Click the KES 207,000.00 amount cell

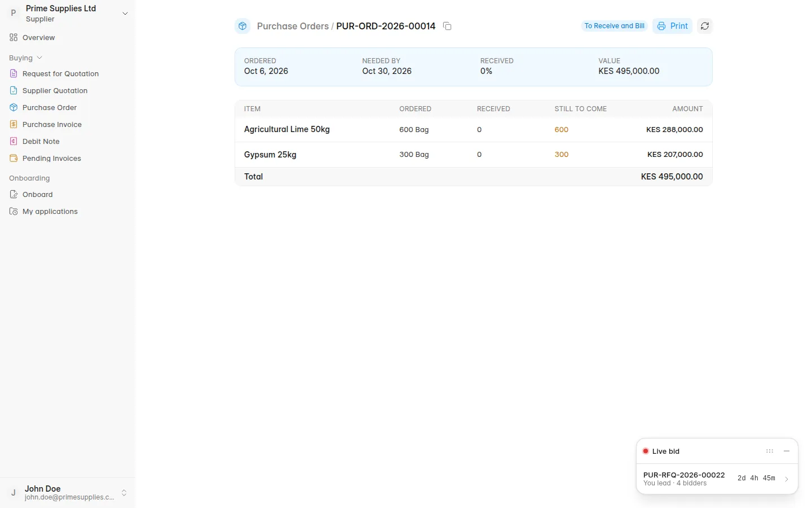coord(675,154)
